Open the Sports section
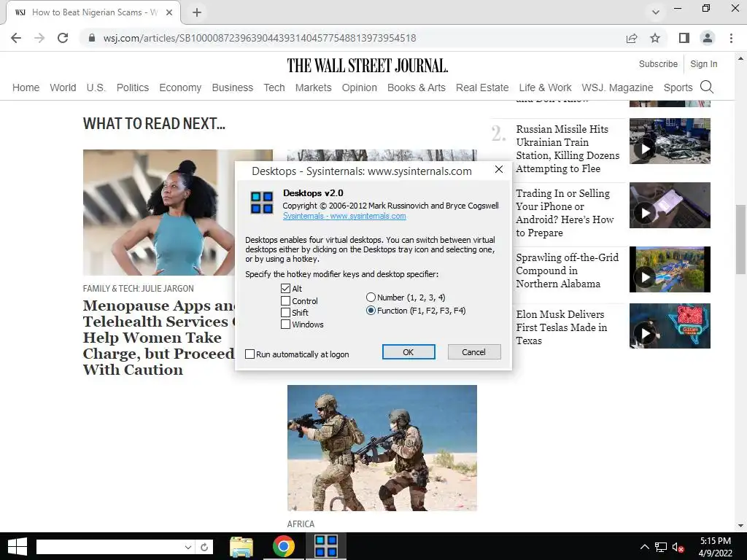The image size is (747, 560). [x=678, y=87]
